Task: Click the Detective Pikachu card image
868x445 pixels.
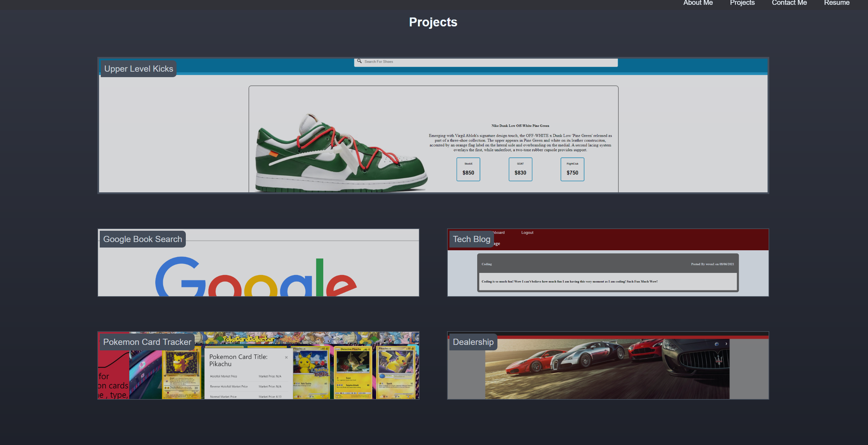Action: coord(353,372)
